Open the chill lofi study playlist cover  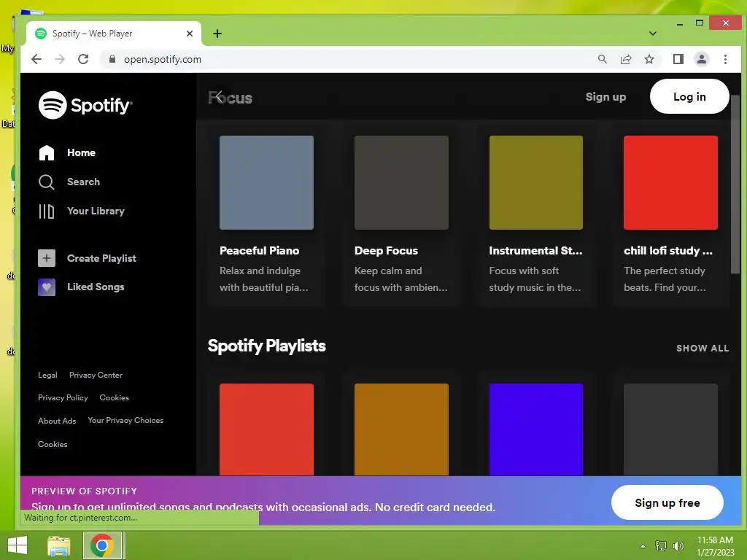[x=670, y=182]
